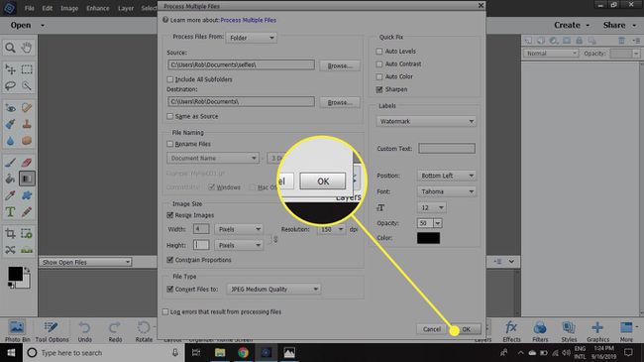Choose the Pencil tool
The width and height of the screenshot is (644, 362).
(27, 212)
